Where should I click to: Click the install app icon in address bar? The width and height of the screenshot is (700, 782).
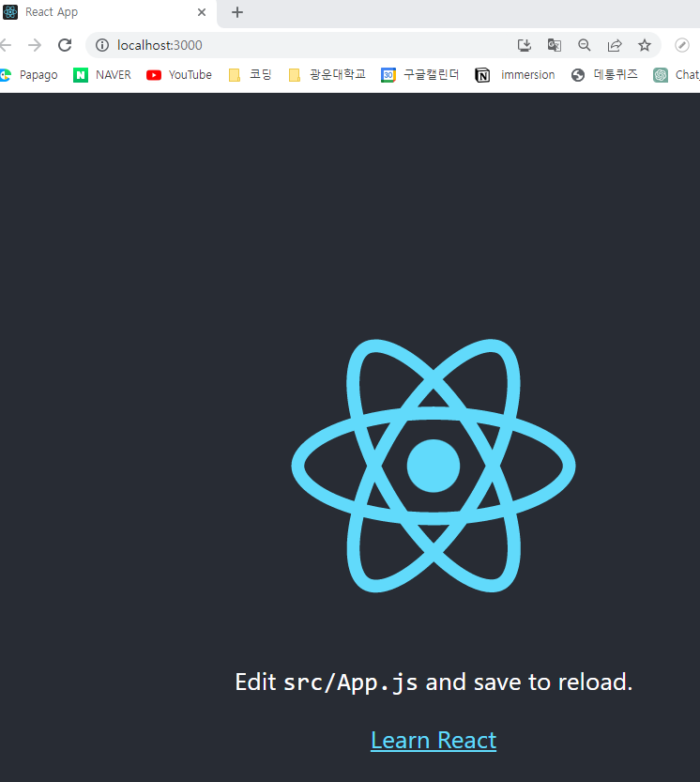click(524, 45)
